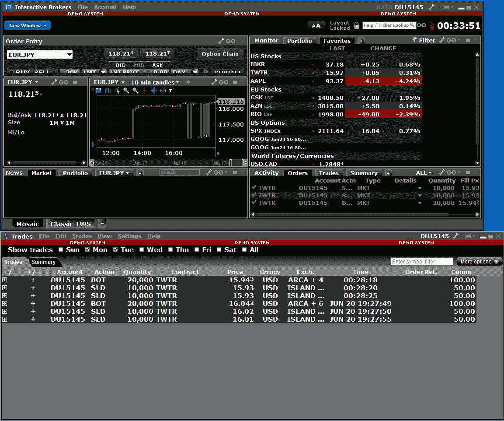Click the New Window button
The image size is (504, 421).
click(x=28, y=25)
